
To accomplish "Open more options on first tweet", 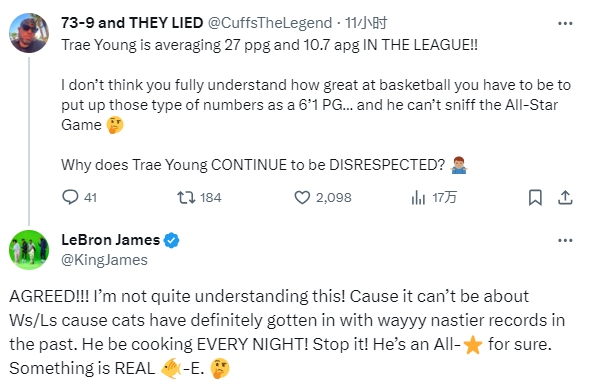I will pyautogui.click(x=565, y=23).
